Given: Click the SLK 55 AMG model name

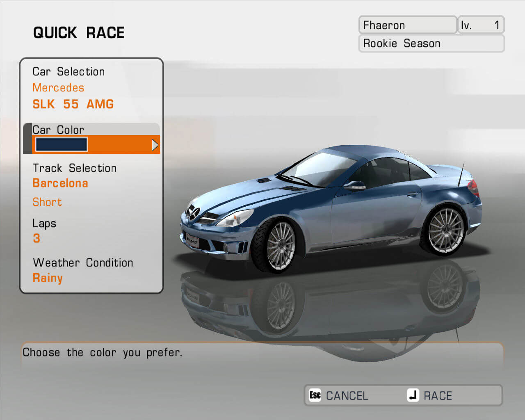Looking at the screenshot, I should 73,104.
